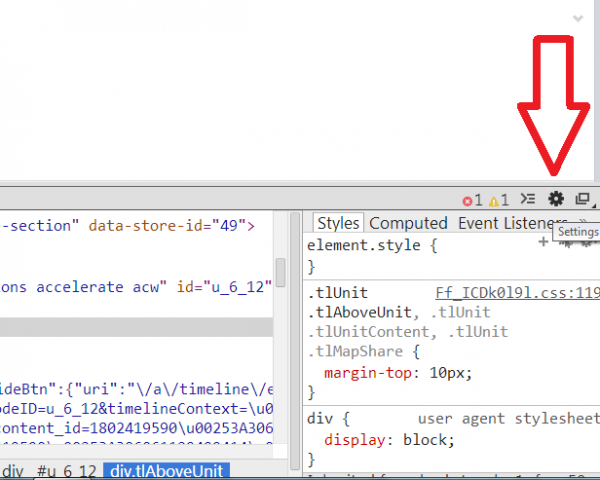Open the Event Listeners tab

513,223
